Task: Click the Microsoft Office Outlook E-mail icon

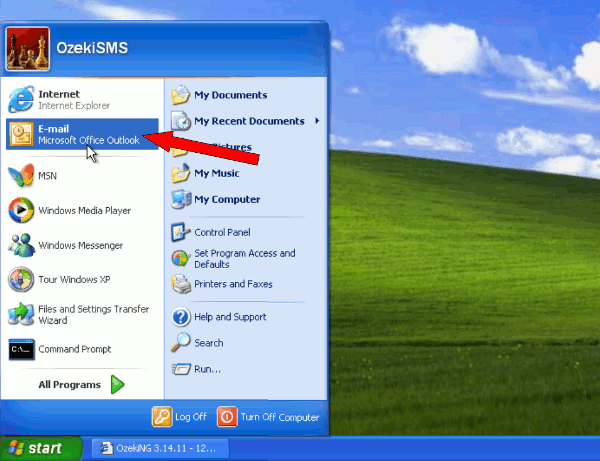Action: pos(21,134)
